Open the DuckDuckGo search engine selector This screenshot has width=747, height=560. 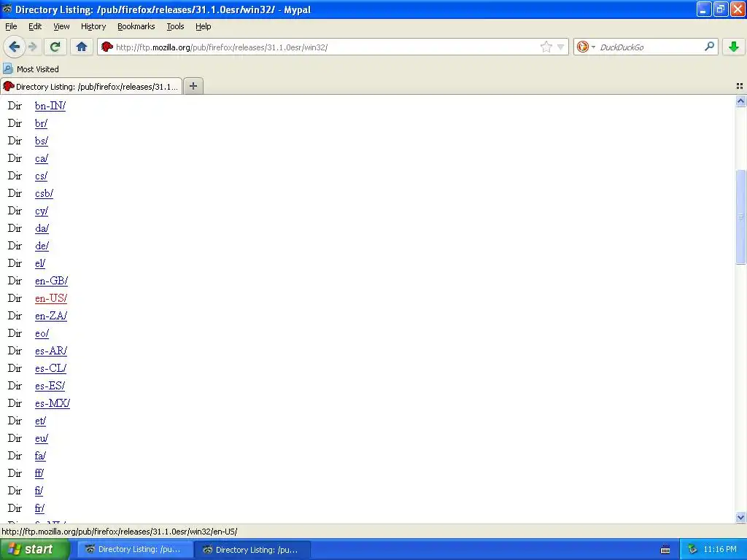point(586,47)
